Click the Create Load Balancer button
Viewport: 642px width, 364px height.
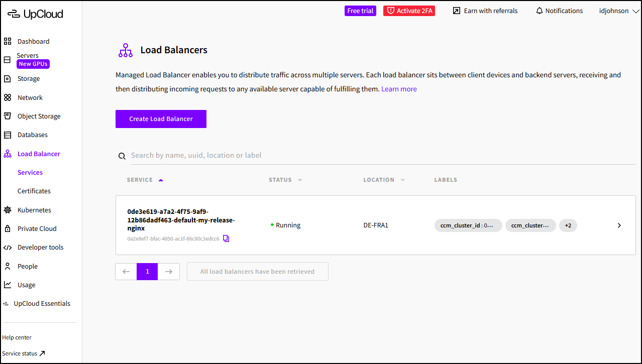(161, 119)
